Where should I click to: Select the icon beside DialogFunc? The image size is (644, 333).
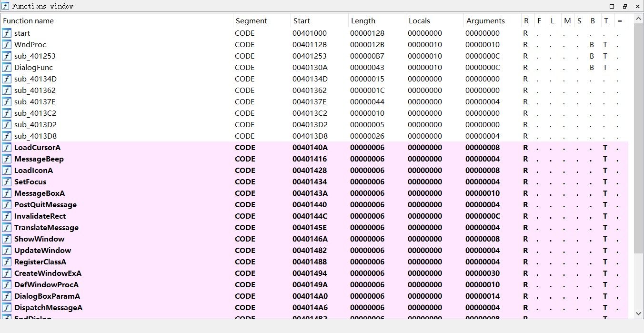tap(7, 68)
